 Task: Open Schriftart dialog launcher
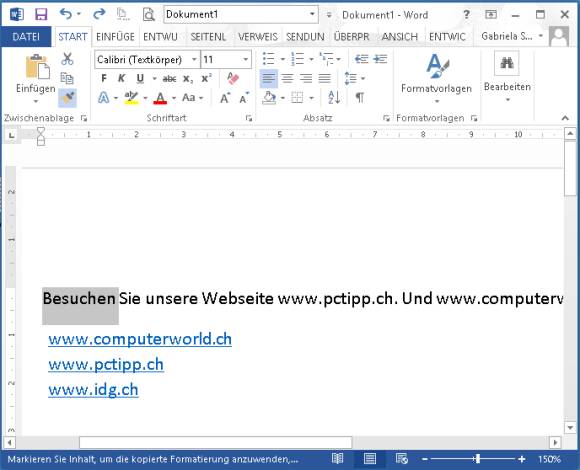(x=249, y=118)
